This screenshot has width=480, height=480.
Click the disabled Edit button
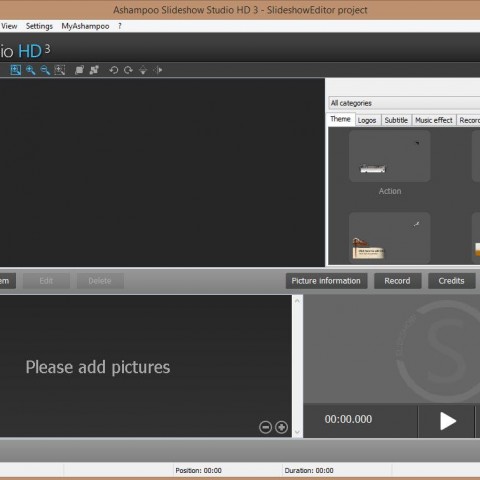tap(46, 281)
